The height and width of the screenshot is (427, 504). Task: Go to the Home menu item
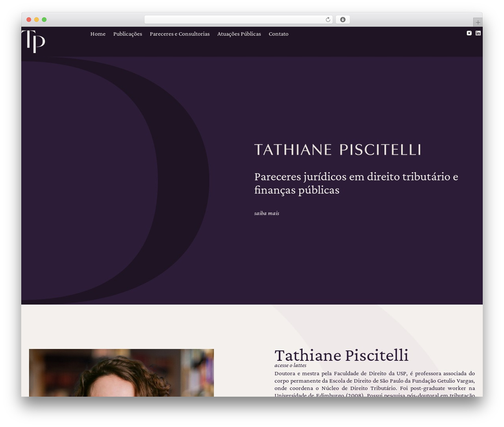[x=98, y=34]
